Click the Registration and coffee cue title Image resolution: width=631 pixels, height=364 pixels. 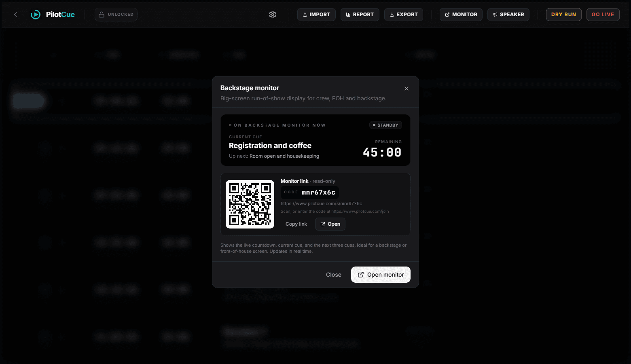coord(270,146)
